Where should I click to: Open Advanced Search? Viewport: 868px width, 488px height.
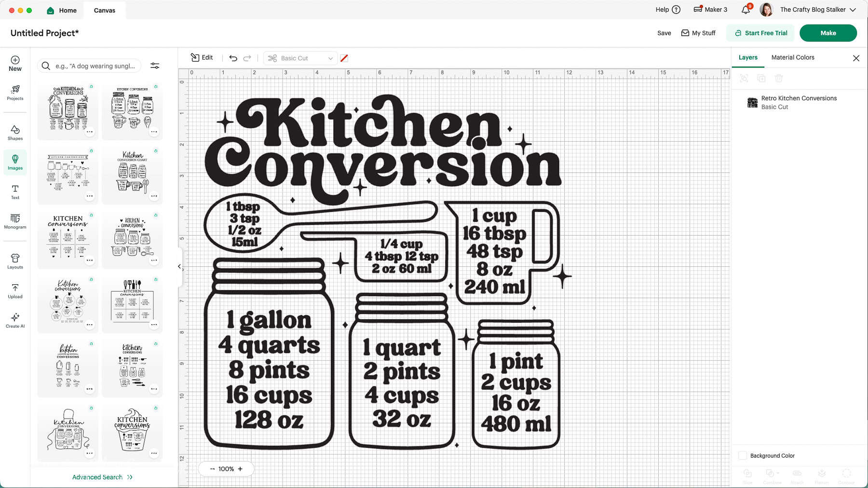[102, 477]
